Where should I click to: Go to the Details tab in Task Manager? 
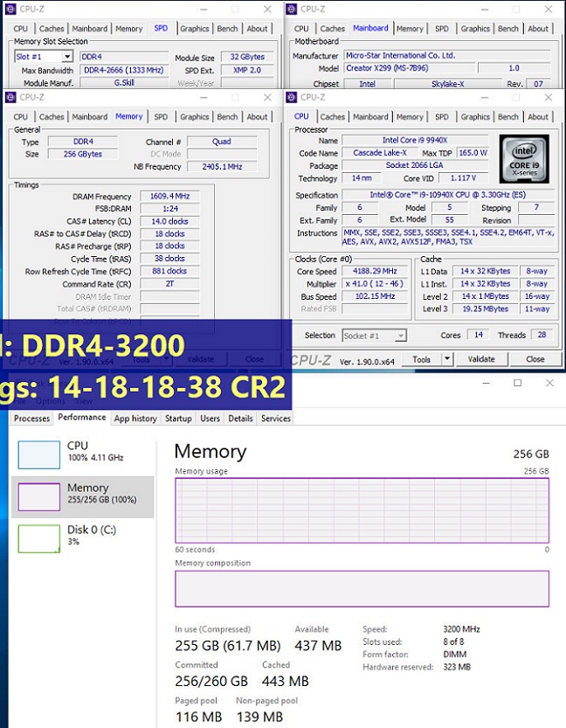click(240, 419)
